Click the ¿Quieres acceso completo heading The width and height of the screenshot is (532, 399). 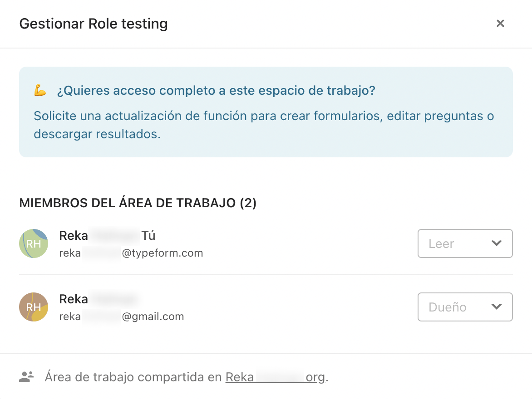click(x=216, y=91)
